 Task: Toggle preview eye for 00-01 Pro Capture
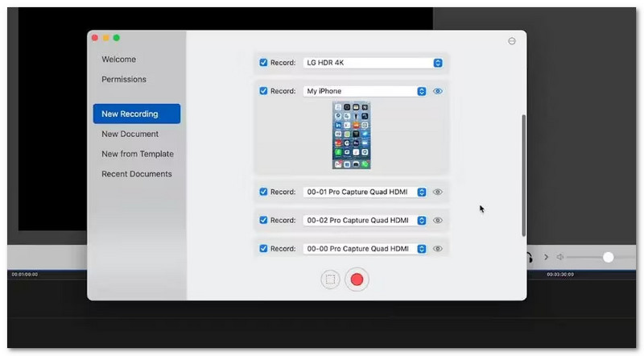coord(438,192)
